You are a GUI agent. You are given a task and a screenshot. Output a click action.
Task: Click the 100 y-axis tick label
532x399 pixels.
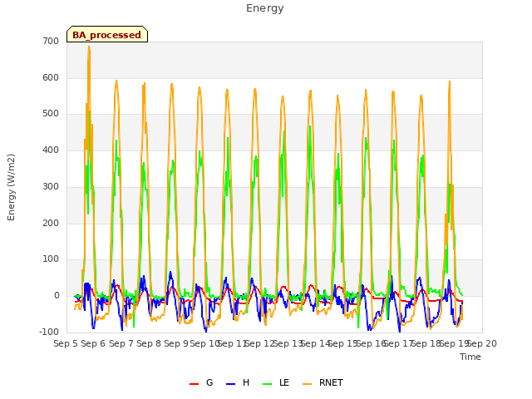(x=51, y=259)
